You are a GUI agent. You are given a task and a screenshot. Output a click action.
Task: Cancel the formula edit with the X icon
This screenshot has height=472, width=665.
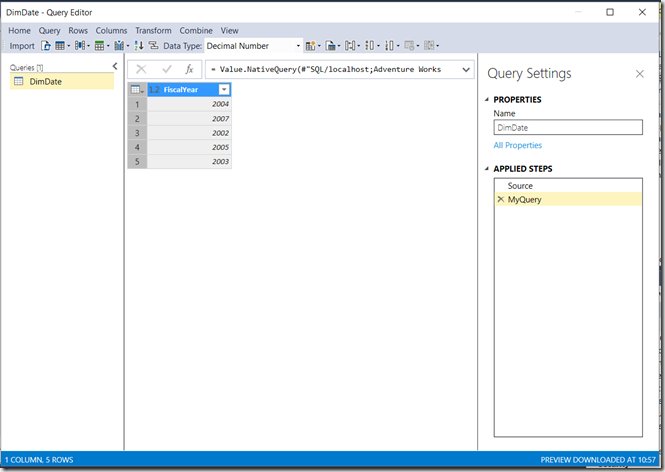pos(141,69)
